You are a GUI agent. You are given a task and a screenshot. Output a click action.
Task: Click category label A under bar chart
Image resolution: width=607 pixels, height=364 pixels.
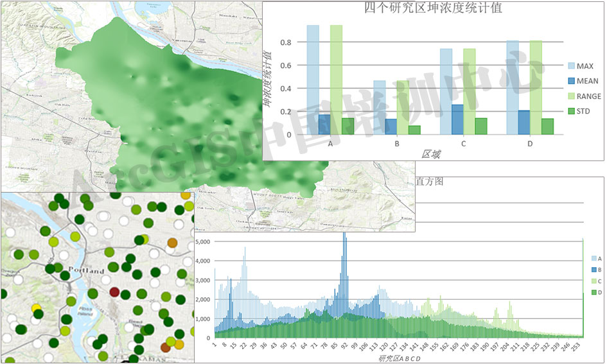330,144
